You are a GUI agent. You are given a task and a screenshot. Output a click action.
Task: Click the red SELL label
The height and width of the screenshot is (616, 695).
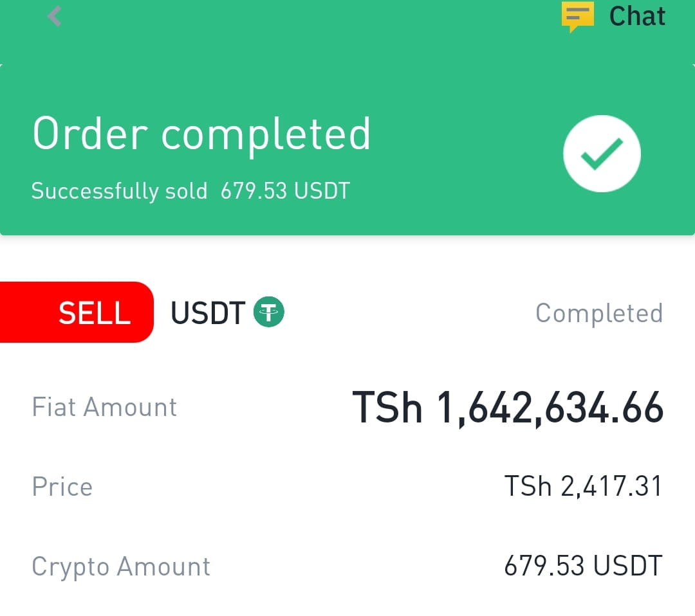(94, 312)
